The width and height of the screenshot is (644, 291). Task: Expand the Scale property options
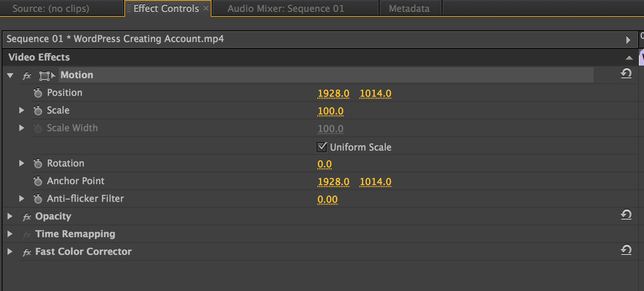22,111
